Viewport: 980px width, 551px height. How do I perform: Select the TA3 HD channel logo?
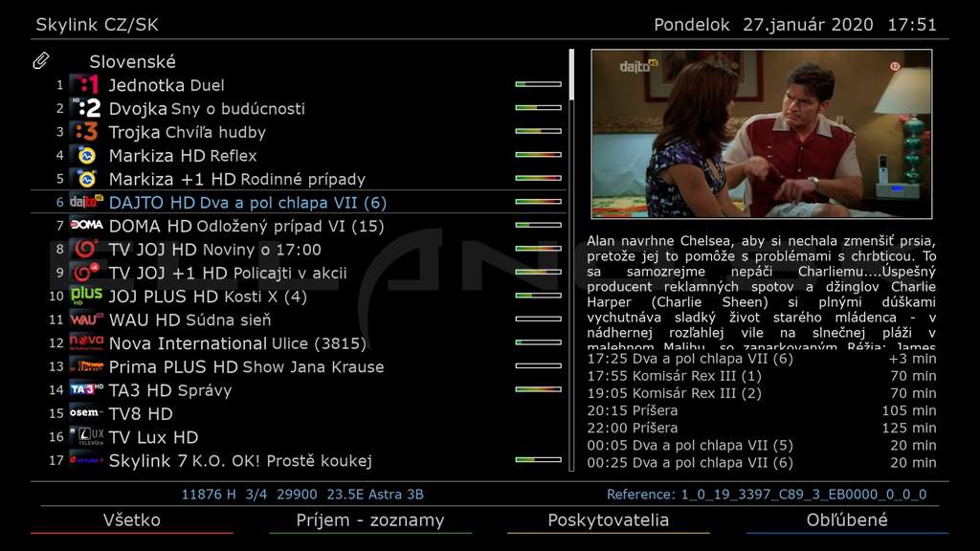pos(85,389)
